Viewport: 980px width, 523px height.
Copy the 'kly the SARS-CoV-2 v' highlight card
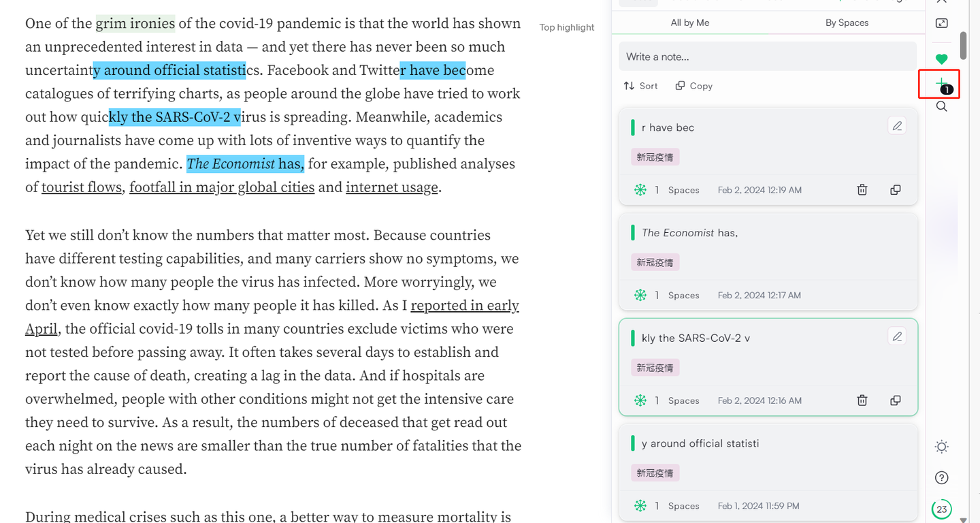895,400
